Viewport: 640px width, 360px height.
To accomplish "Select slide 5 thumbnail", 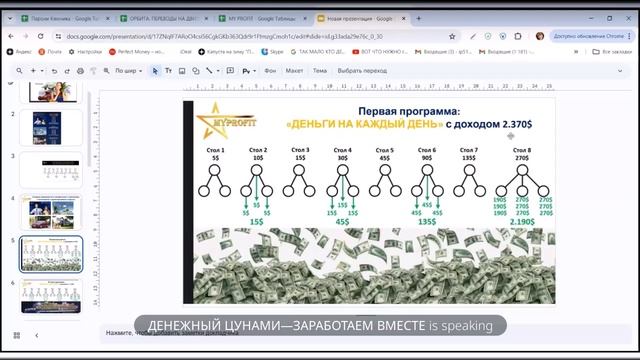I will pos(51,254).
